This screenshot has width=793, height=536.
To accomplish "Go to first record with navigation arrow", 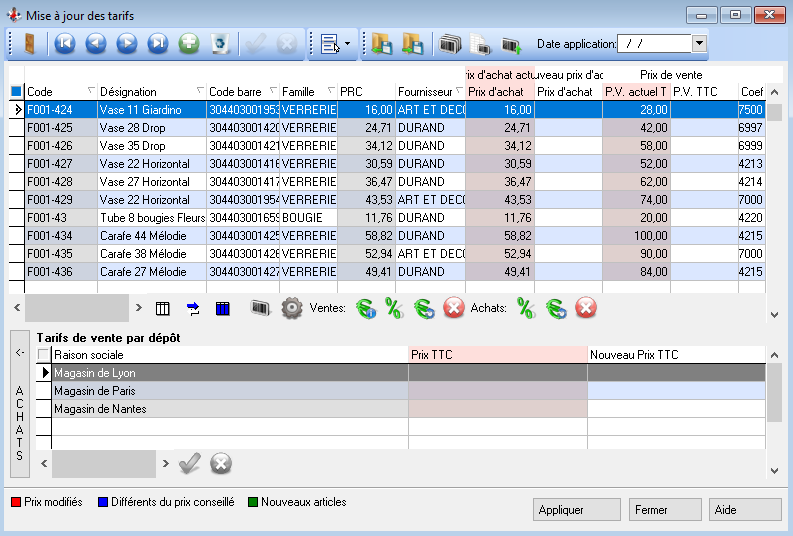I will point(65,43).
